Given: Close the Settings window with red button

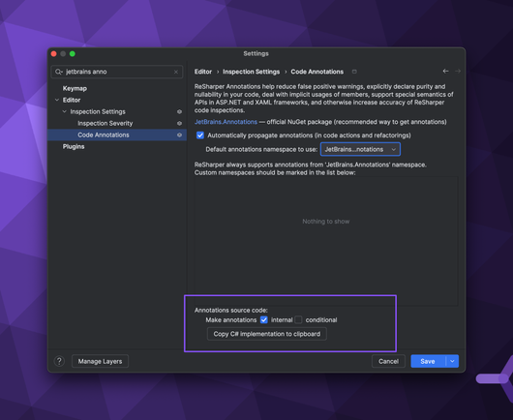Looking at the screenshot, I should pos(54,53).
